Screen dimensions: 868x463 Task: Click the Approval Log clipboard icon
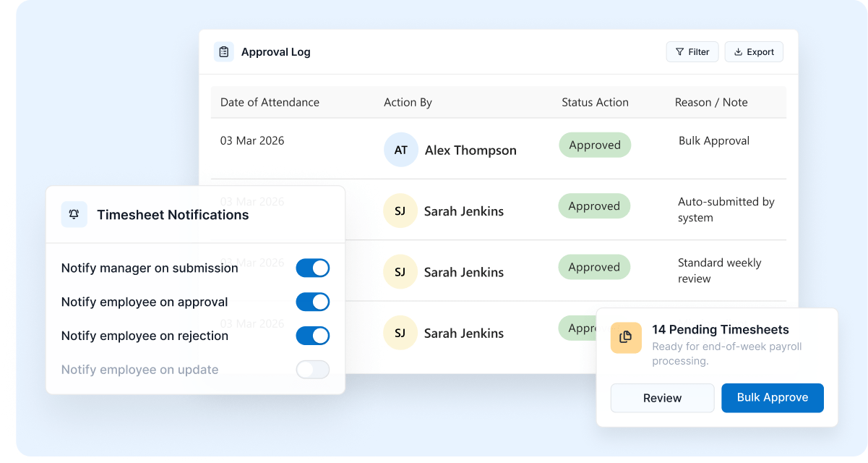point(224,52)
